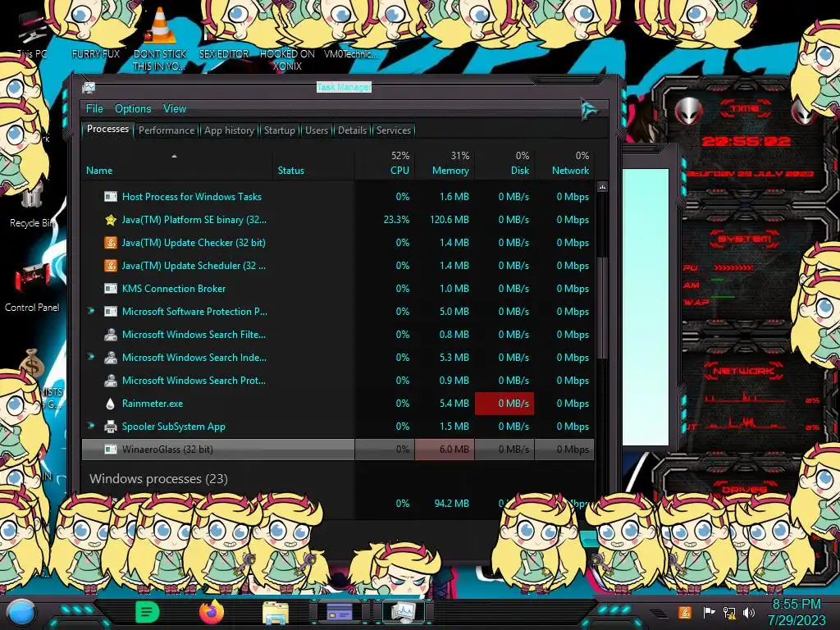Click the scrollbar up arrow button
The width and height of the screenshot is (840, 630).
602,187
